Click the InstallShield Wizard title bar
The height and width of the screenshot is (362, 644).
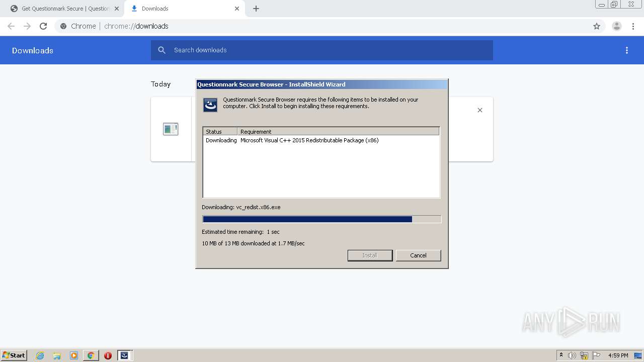click(321, 84)
